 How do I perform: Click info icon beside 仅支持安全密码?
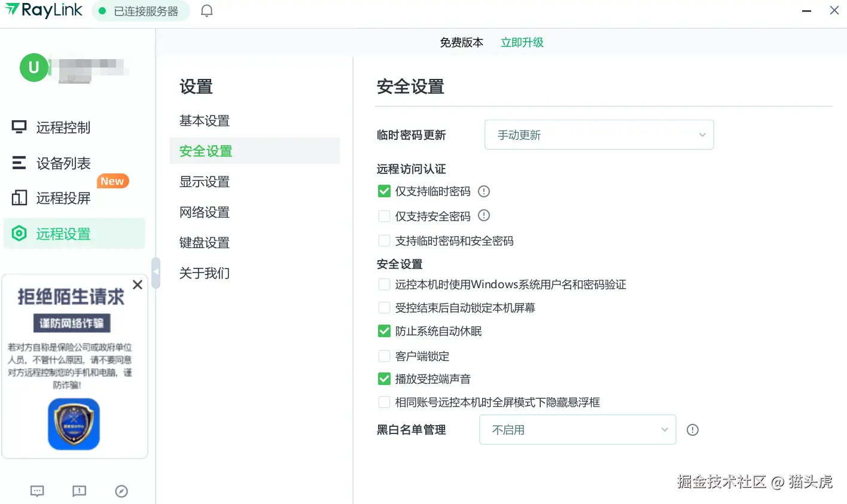[484, 215]
